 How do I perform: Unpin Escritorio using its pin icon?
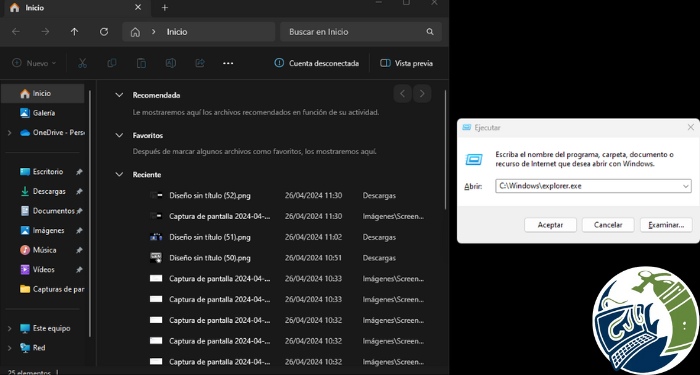click(x=79, y=172)
